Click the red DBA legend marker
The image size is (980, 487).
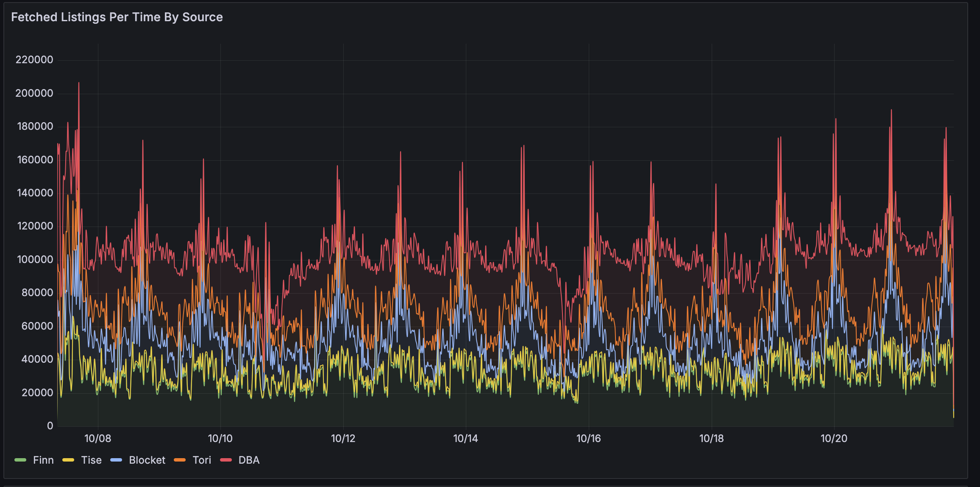[x=226, y=460]
